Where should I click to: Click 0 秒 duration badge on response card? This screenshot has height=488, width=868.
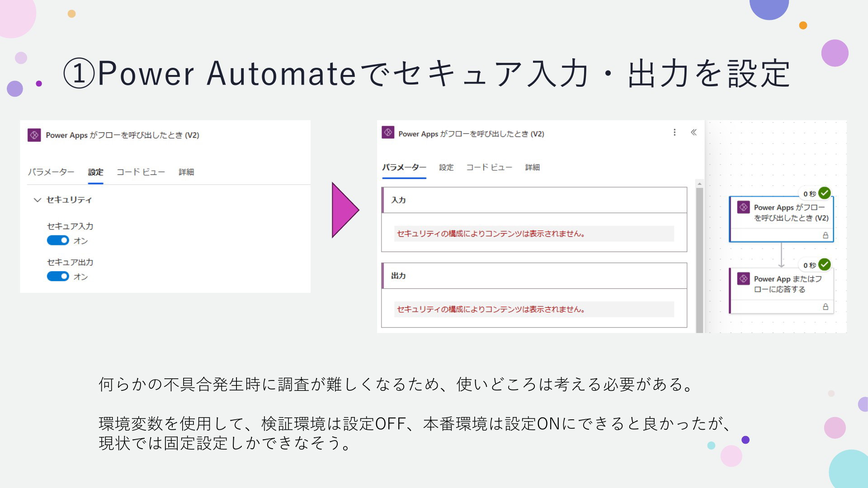tap(809, 265)
